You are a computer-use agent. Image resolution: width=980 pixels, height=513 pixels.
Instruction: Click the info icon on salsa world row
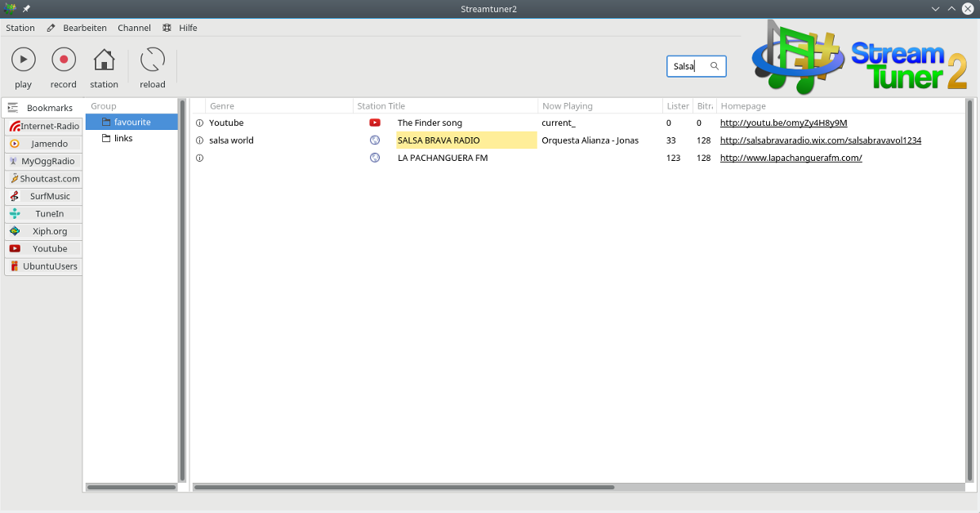(x=199, y=141)
